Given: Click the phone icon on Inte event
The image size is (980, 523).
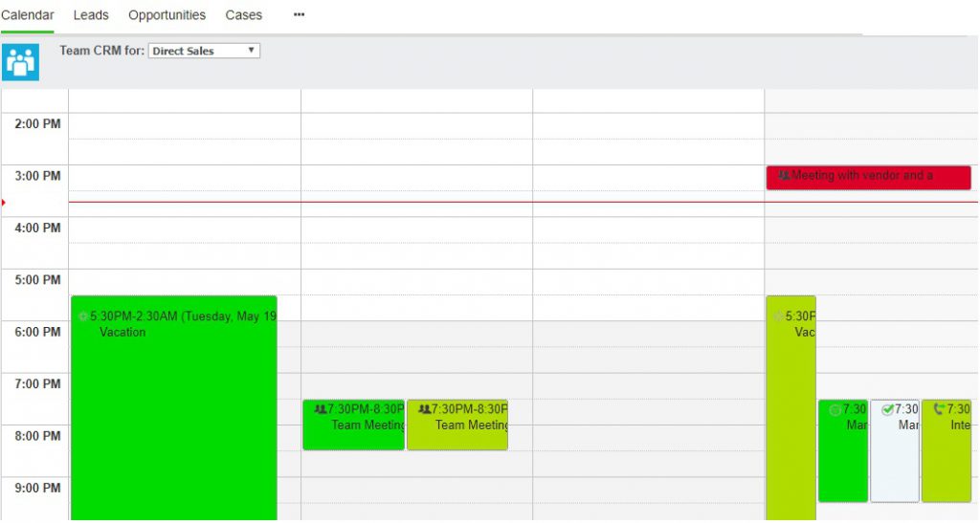Looking at the screenshot, I should coord(939,409).
